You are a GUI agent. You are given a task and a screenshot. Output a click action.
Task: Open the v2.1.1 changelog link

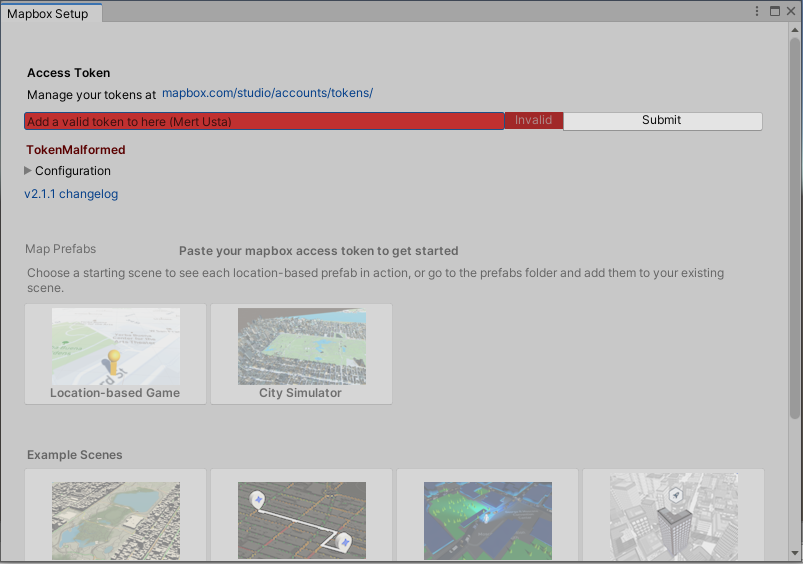[71, 194]
